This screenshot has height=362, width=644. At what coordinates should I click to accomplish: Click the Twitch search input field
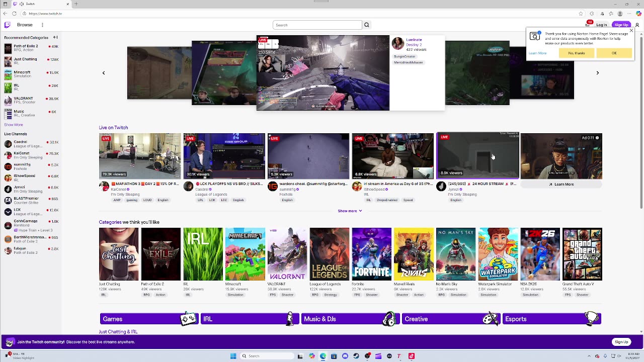[317, 25]
